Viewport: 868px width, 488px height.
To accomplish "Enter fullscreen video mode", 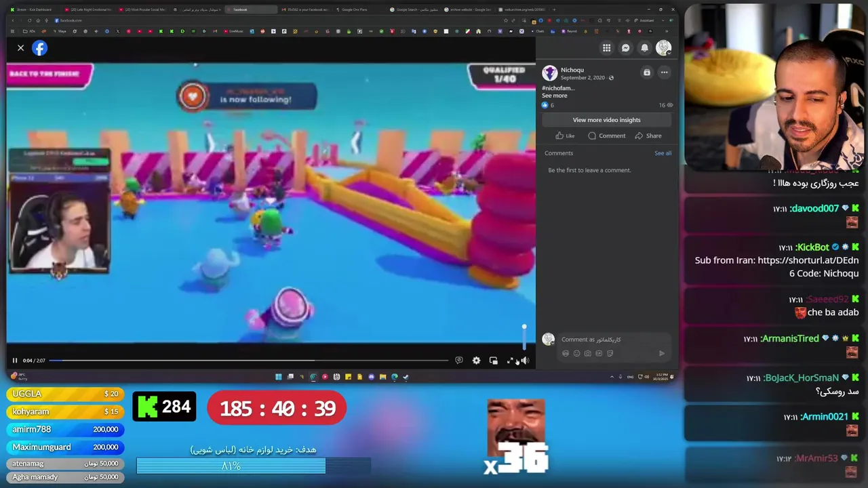I will click(510, 361).
